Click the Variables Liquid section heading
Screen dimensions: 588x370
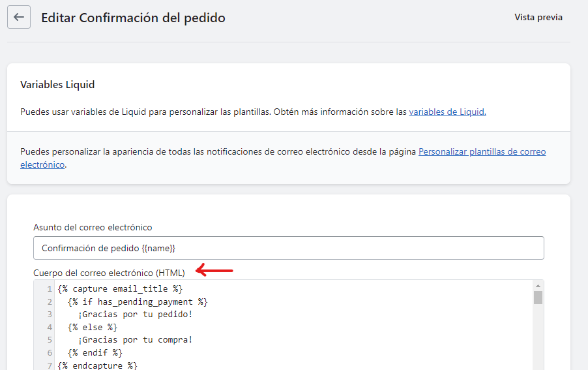[x=57, y=85]
